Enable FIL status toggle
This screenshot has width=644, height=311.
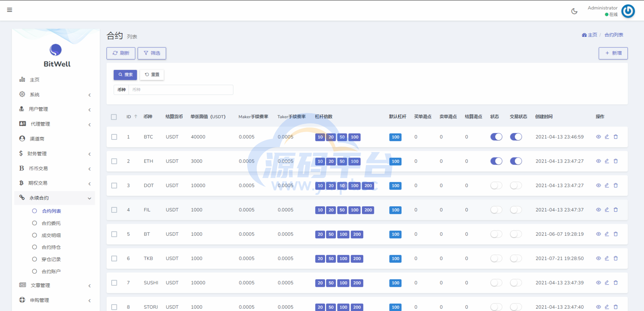496,210
